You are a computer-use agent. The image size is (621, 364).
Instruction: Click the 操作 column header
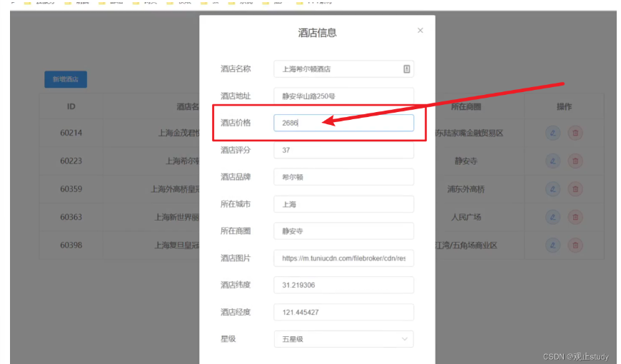click(x=564, y=106)
